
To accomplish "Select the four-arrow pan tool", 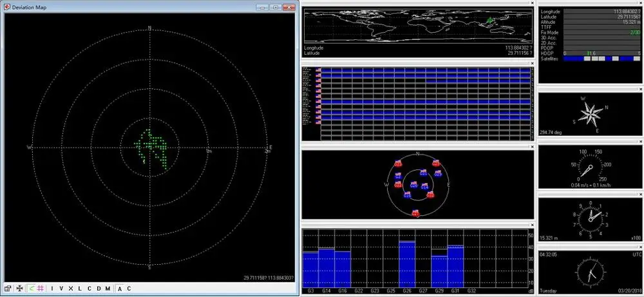I will (x=19, y=289).
